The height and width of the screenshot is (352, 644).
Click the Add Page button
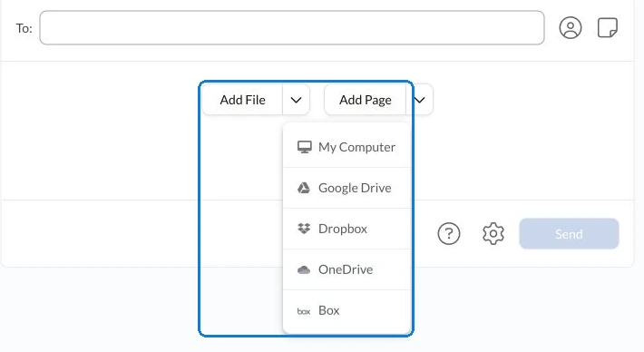366,100
